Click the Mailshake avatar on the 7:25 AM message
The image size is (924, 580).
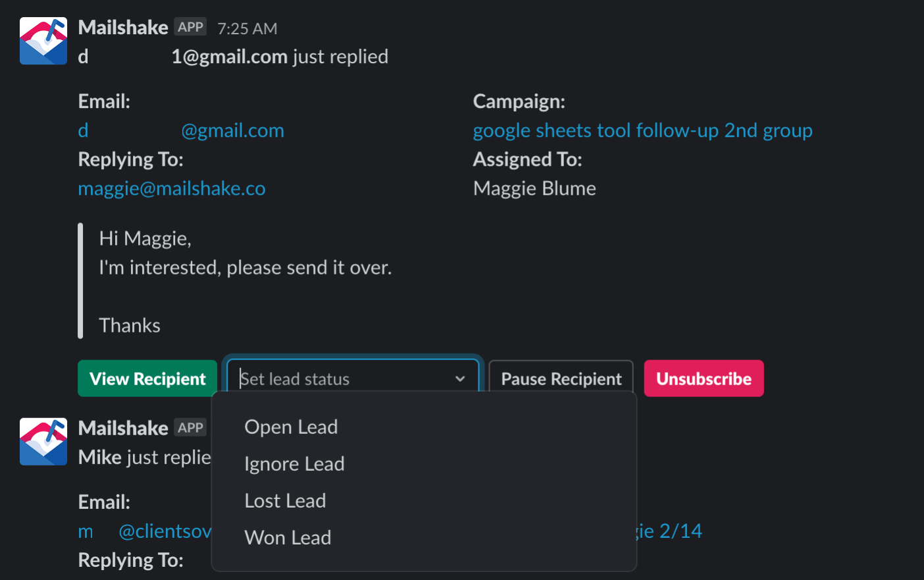(43, 41)
